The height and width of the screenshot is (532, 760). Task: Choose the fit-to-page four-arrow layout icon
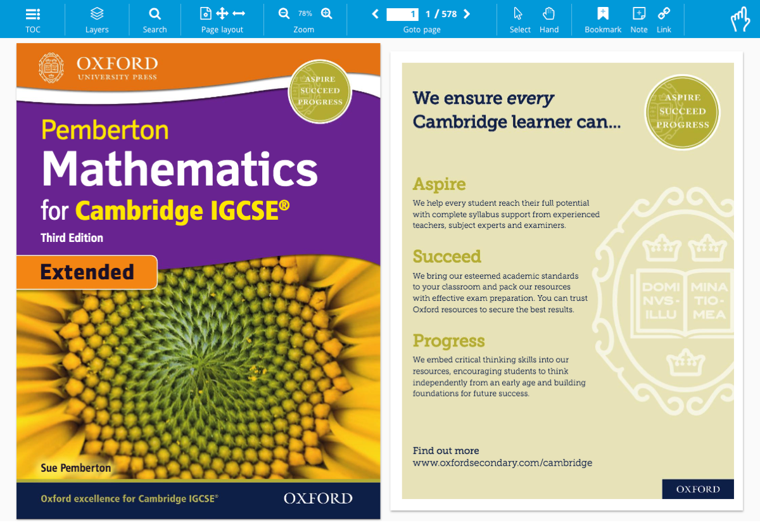pos(222,13)
